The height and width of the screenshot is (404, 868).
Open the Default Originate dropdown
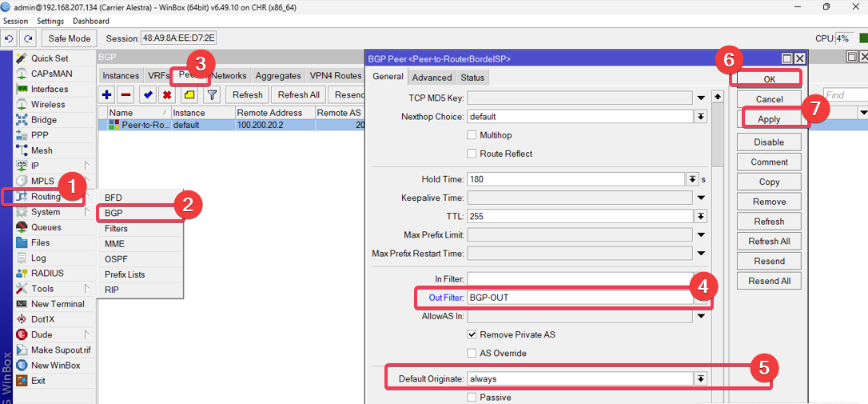pos(700,378)
